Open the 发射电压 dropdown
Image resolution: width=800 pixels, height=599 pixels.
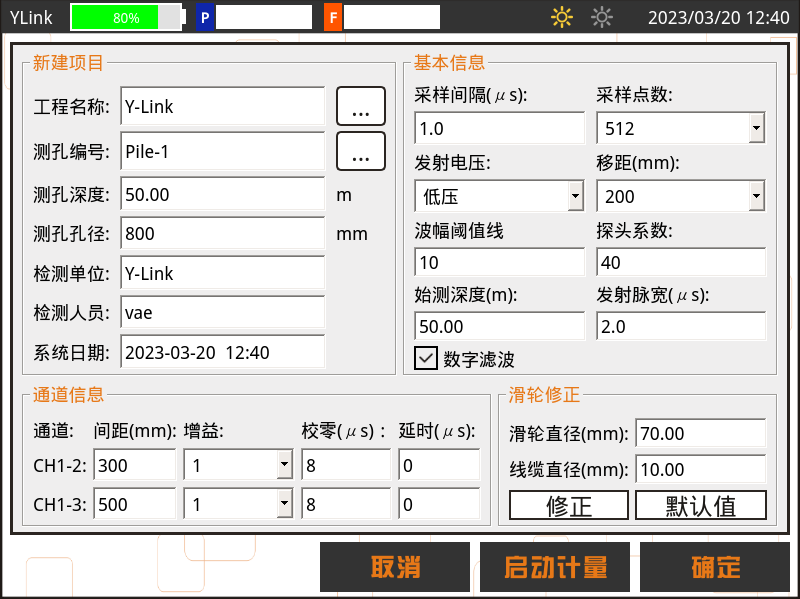point(575,197)
